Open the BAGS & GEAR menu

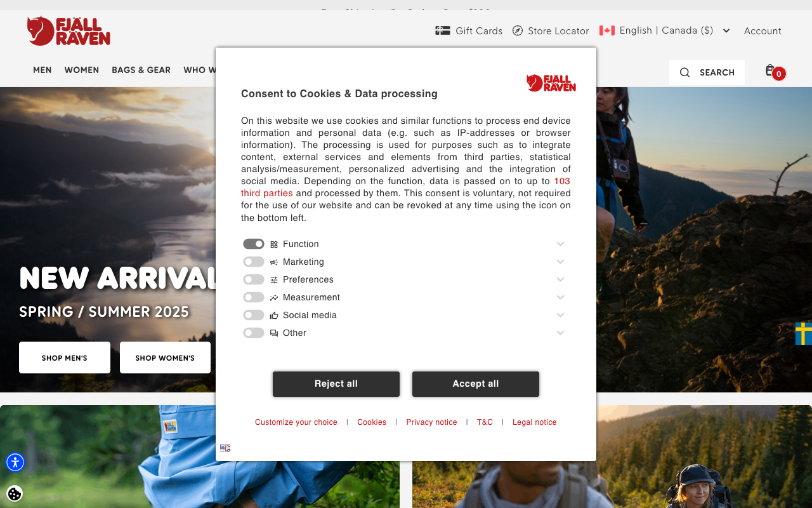(x=141, y=70)
